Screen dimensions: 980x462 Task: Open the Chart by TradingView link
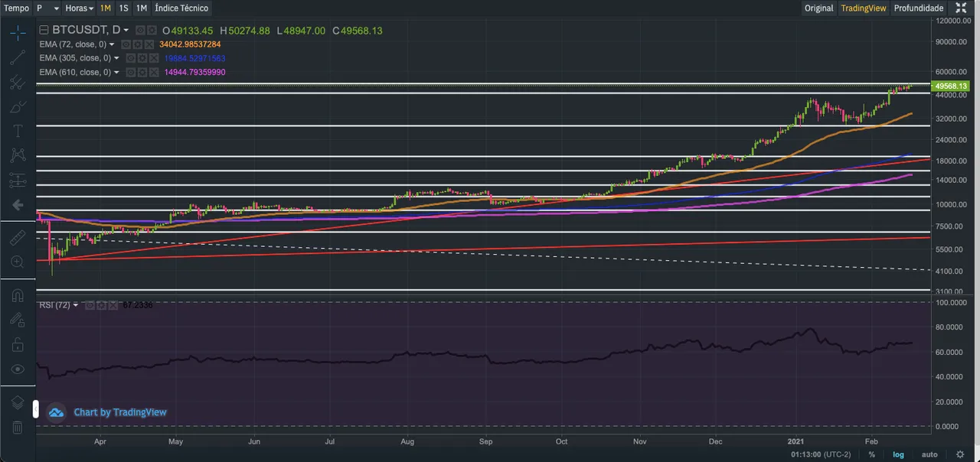pos(120,412)
